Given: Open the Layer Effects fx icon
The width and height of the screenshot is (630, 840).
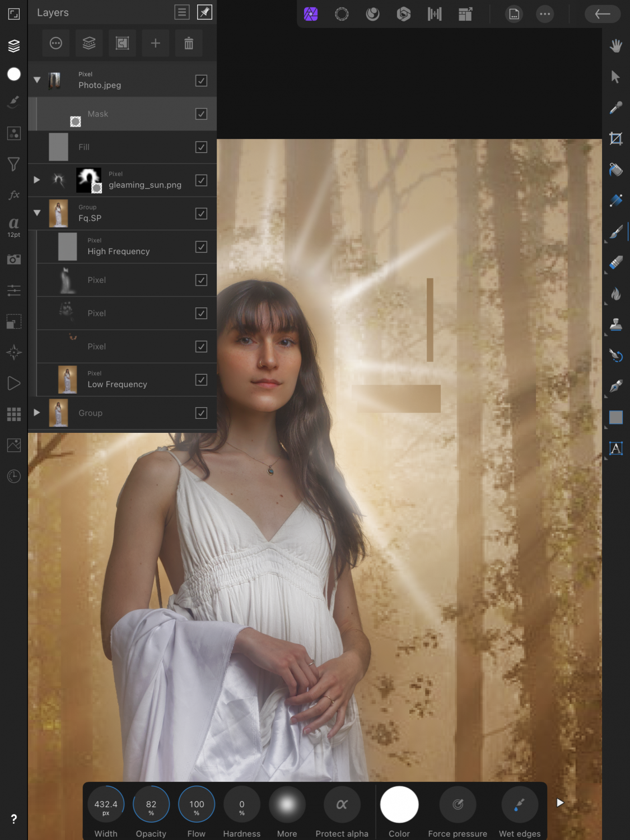Looking at the screenshot, I should tap(14, 195).
